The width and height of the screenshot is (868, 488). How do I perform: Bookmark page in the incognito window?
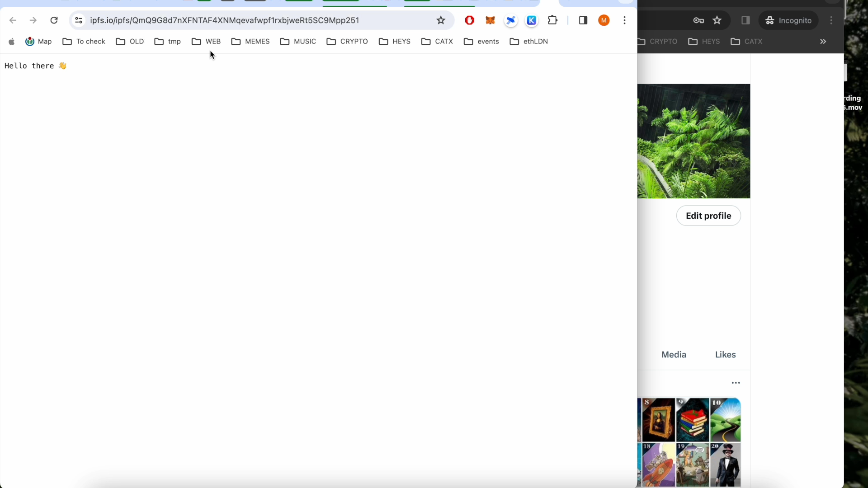[x=717, y=20]
